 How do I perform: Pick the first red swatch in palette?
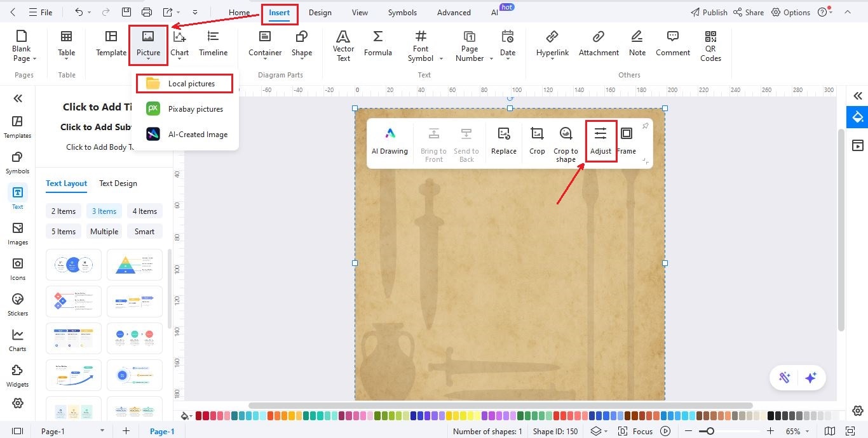199,416
